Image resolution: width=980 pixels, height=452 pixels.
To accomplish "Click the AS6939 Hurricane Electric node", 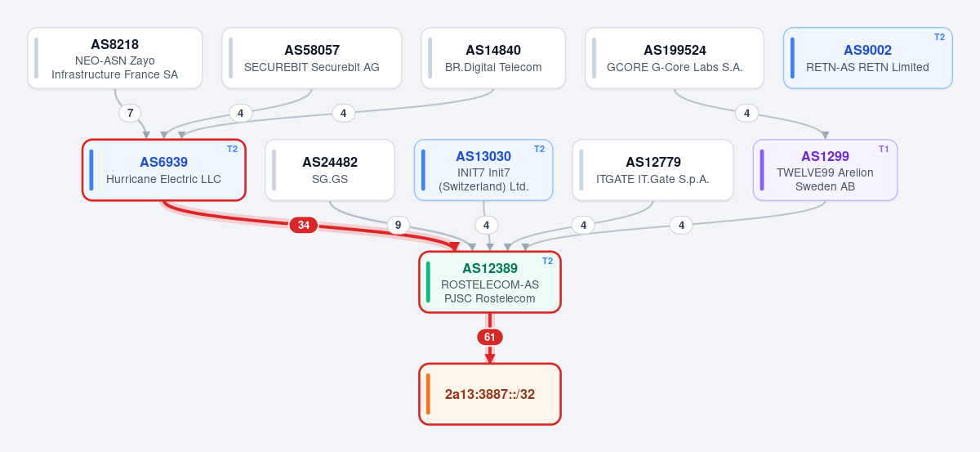I will 164,170.
